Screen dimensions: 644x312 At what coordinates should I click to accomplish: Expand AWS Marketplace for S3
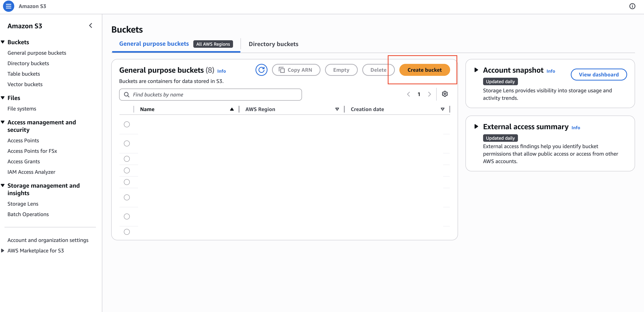(x=3, y=251)
